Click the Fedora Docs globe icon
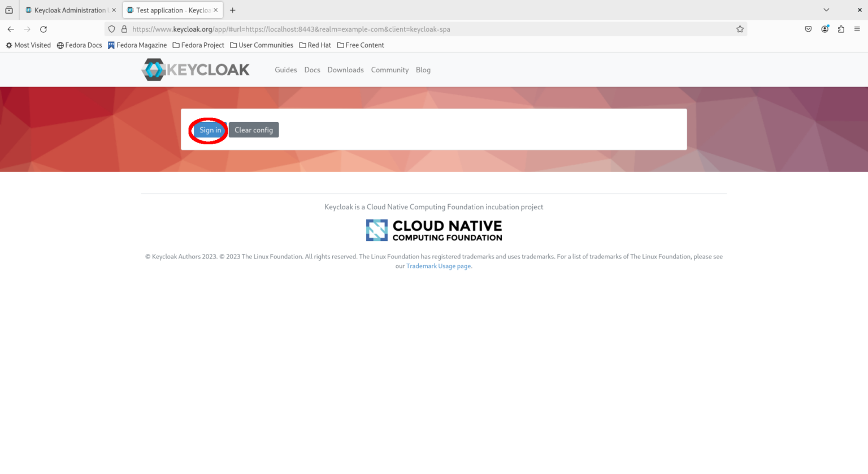 point(60,45)
